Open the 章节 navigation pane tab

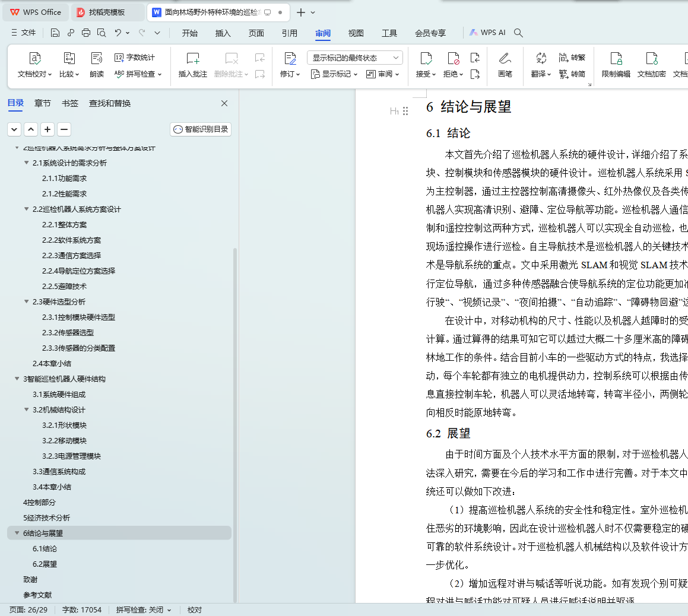[x=43, y=103]
